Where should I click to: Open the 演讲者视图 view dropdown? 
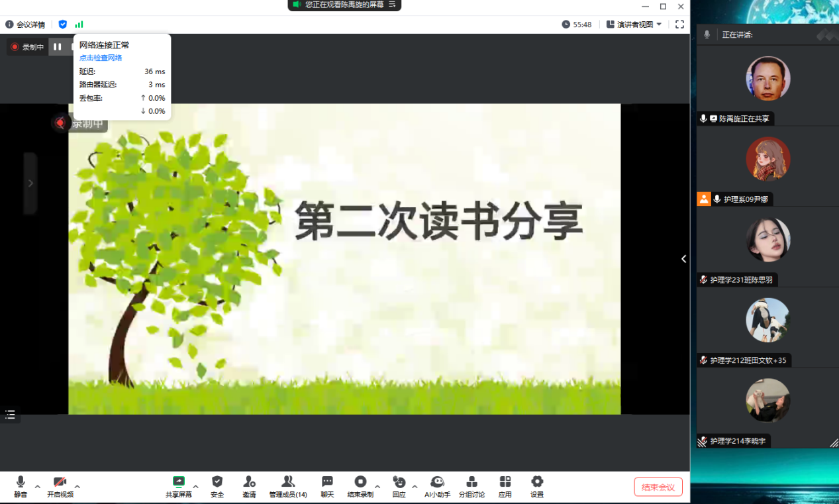click(x=634, y=25)
